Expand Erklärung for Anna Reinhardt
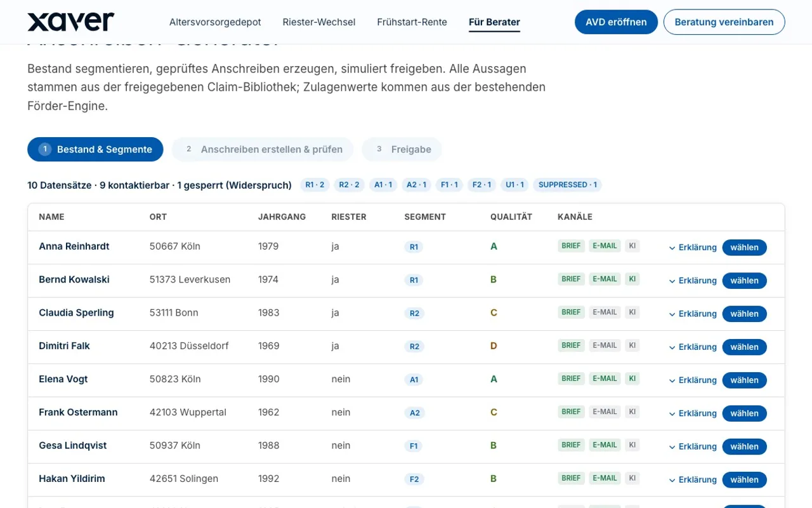 pos(693,248)
